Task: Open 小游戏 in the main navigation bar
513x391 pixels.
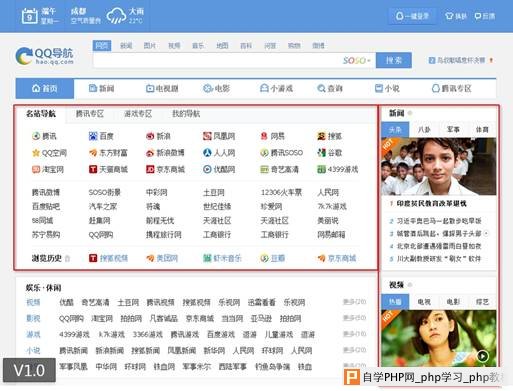Action: 276,88
